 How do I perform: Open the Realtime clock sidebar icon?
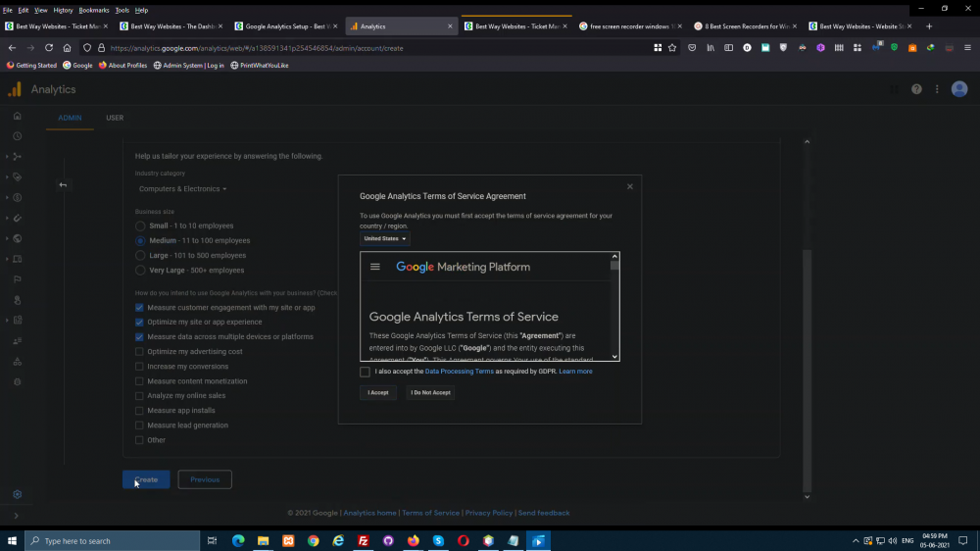click(18, 136)
